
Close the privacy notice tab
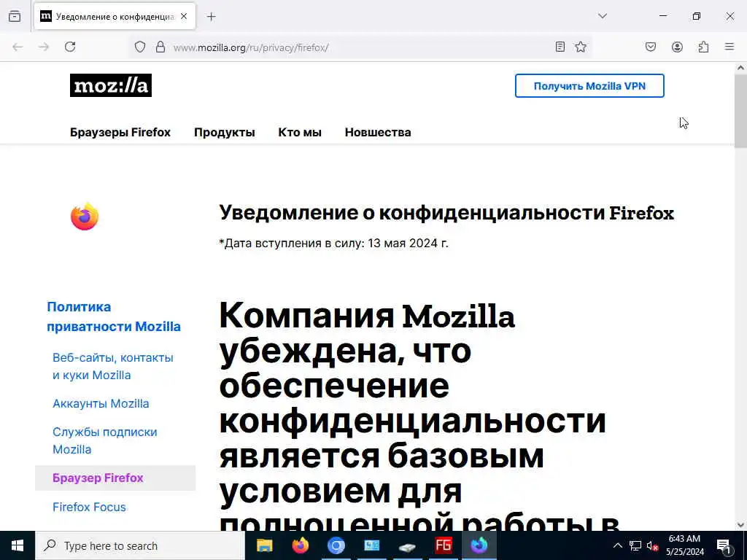[x=184, y=16]
